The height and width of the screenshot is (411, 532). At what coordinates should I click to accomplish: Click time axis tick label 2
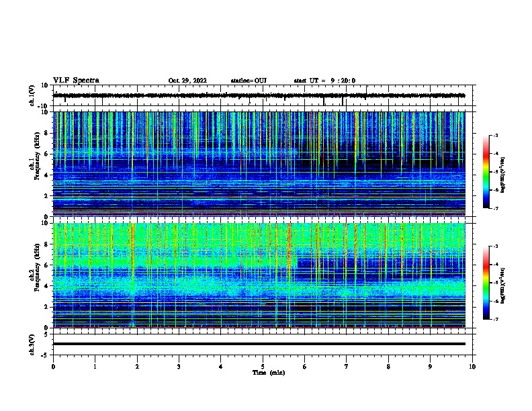click(x=137, y=367)
